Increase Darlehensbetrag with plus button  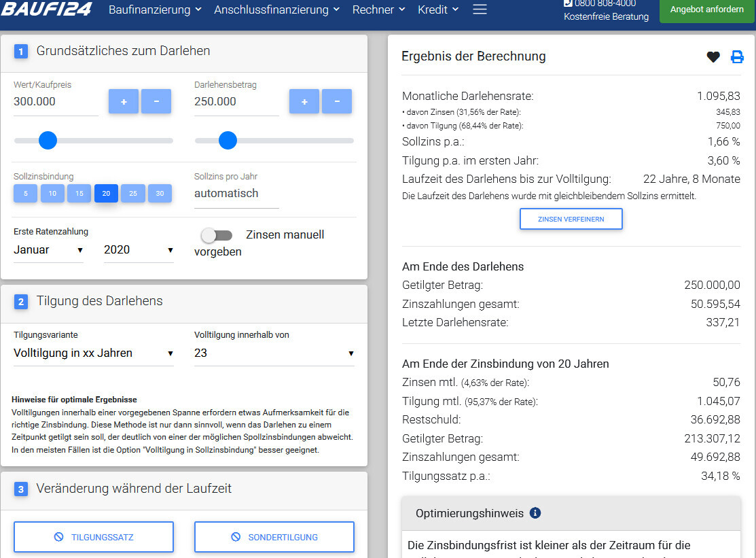[x=304, y=101]
